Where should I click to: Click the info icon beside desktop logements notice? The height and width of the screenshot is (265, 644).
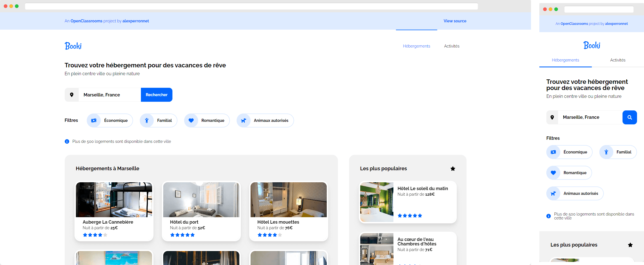67,141
